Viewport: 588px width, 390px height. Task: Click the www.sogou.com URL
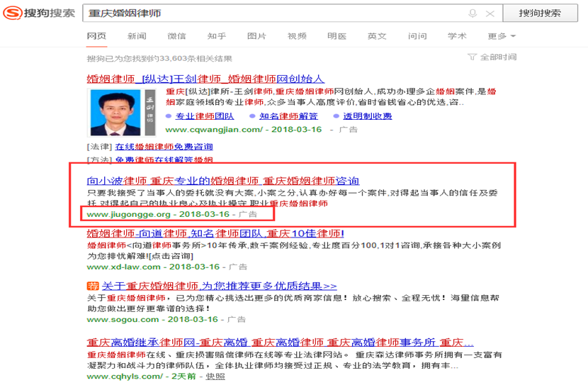coord(123,319)
